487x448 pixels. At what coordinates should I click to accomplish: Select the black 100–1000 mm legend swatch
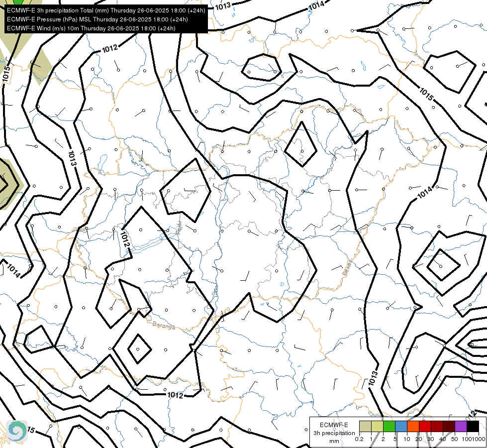click(x=473, y=426)
